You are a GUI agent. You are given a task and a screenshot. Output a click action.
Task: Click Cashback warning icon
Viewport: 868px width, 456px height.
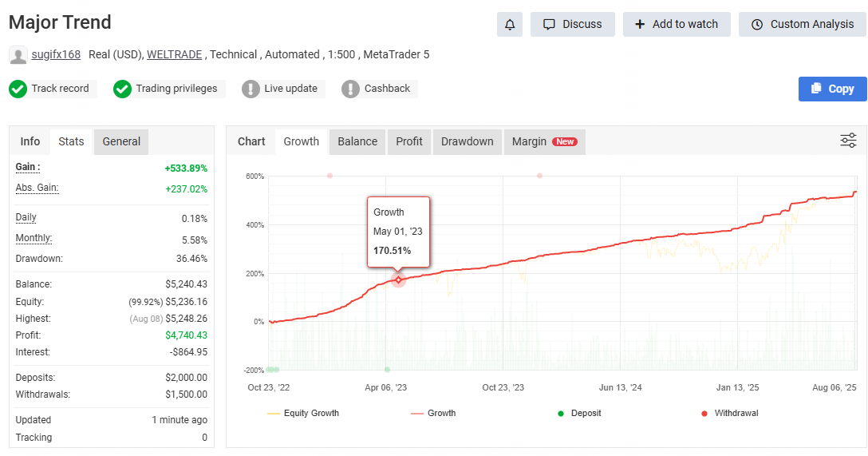tap(350, 89)
